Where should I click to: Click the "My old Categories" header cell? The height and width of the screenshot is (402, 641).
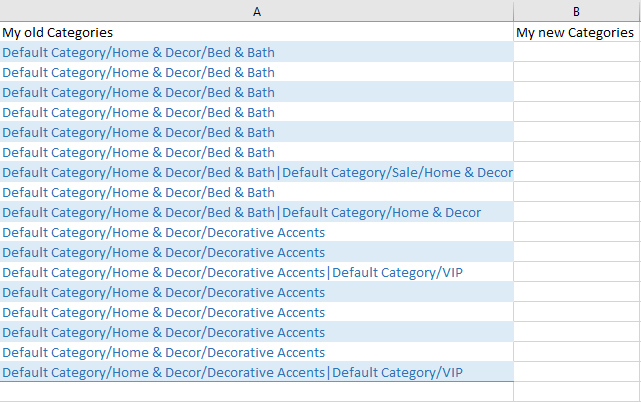click(x=256, y=32)
